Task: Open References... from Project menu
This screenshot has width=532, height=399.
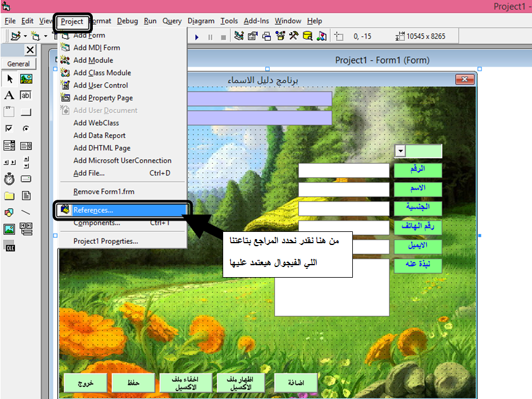Action: [122, 210]
